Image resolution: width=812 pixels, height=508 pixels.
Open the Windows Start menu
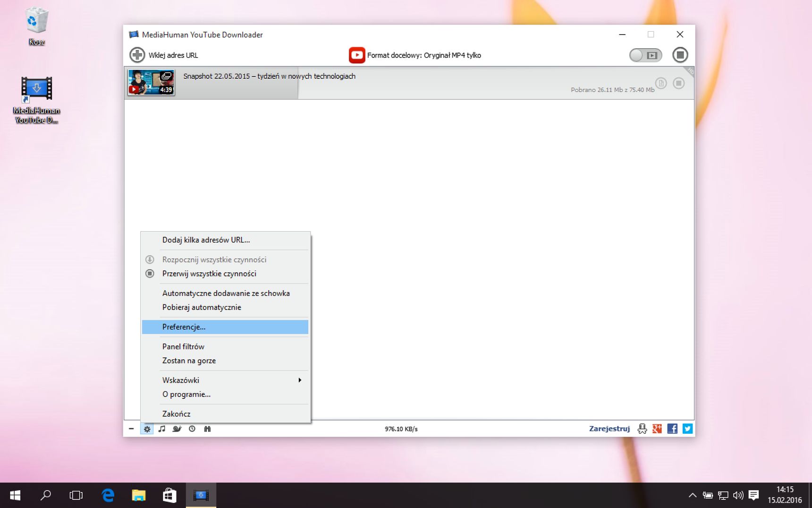(x=15, y=495)
